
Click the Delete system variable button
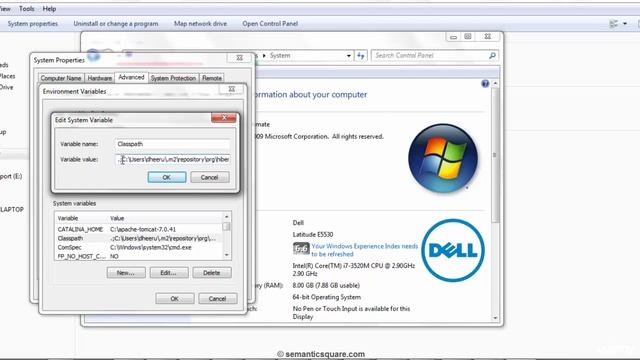pyautogui.click(x=211, y=273)
